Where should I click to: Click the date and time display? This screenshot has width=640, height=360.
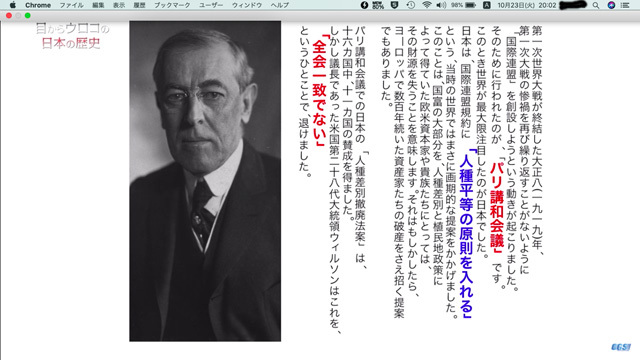527,5
